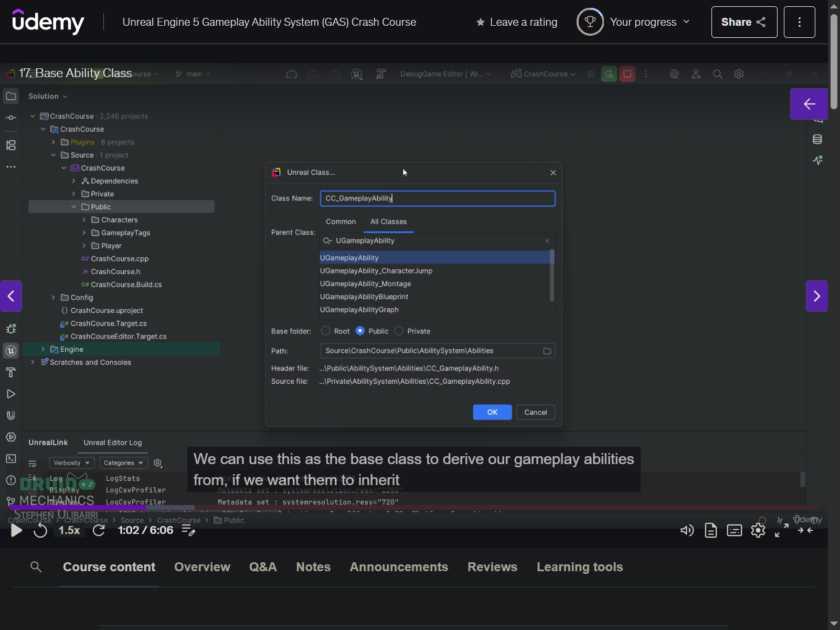Open log settings gear icon
Screen dimensions: 840x630
coord(157,463)
